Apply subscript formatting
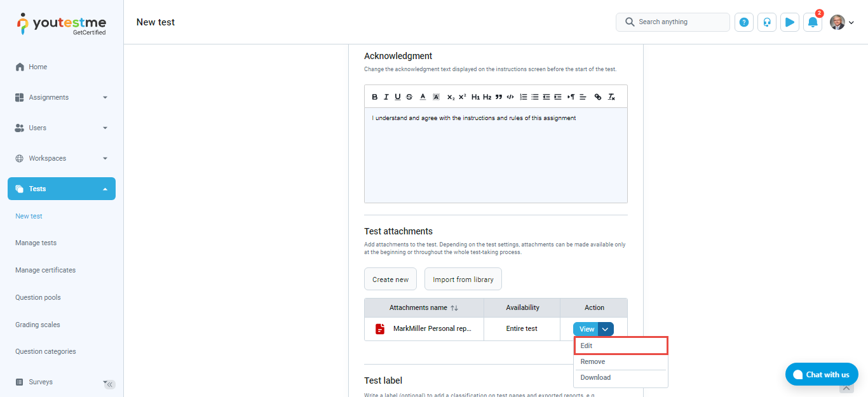Image resolution: width=868 pixels, height=397 pixels. 451,97
